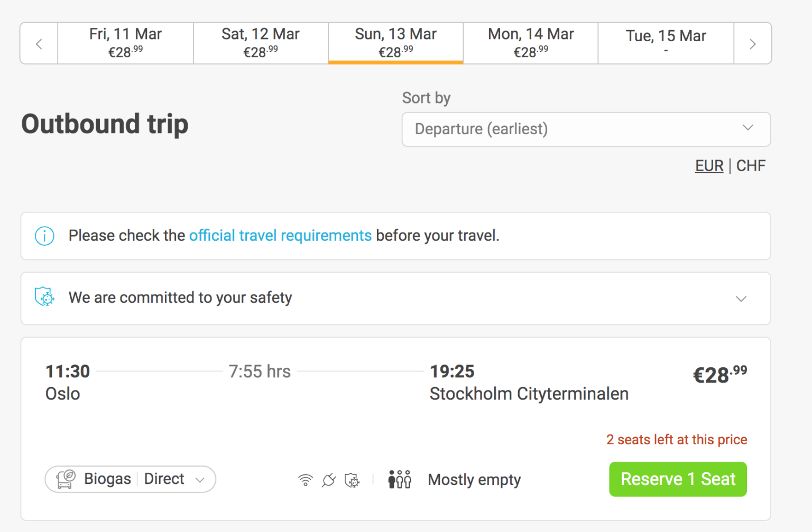The image size is (812, 532).
Task: Click the Biogas bus icon on the trip card
Action: (67, 479)
